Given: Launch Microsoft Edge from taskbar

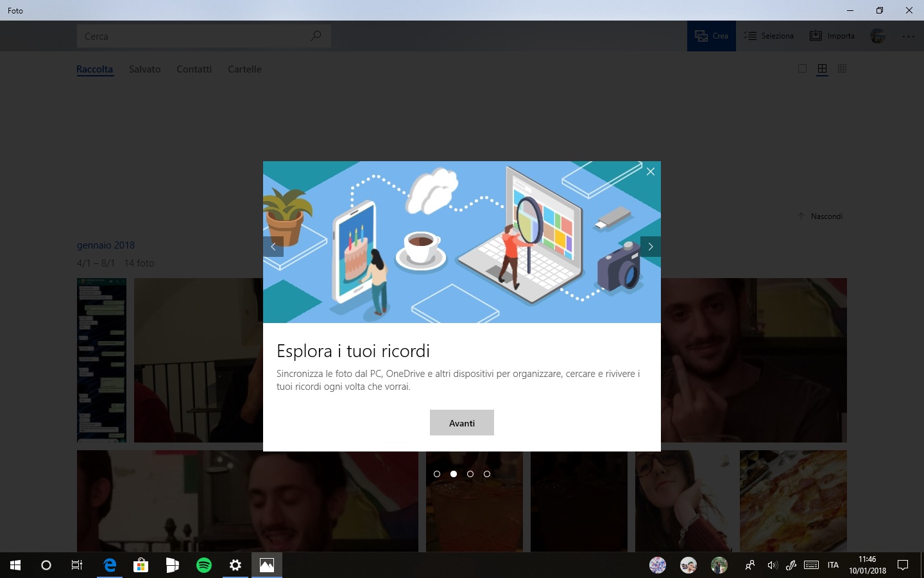Looking at the screenshot, I should click(110, 565).
